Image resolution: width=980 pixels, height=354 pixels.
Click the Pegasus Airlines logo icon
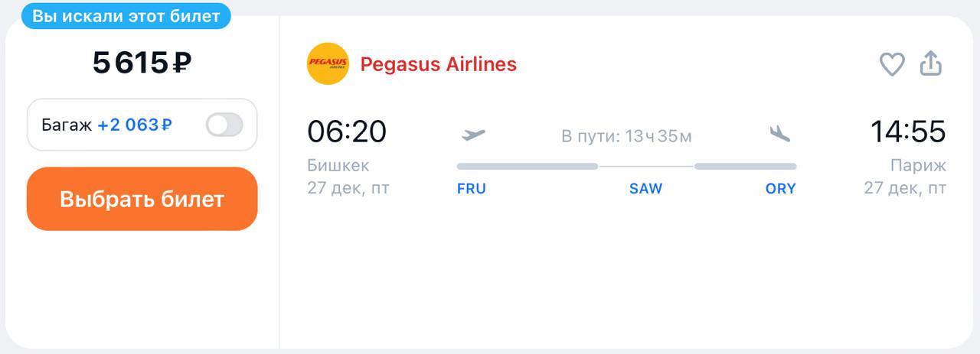(x=328, y=64)
